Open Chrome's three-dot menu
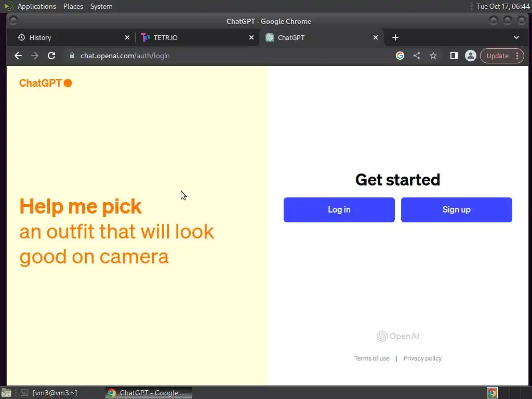 pos(517,56)
